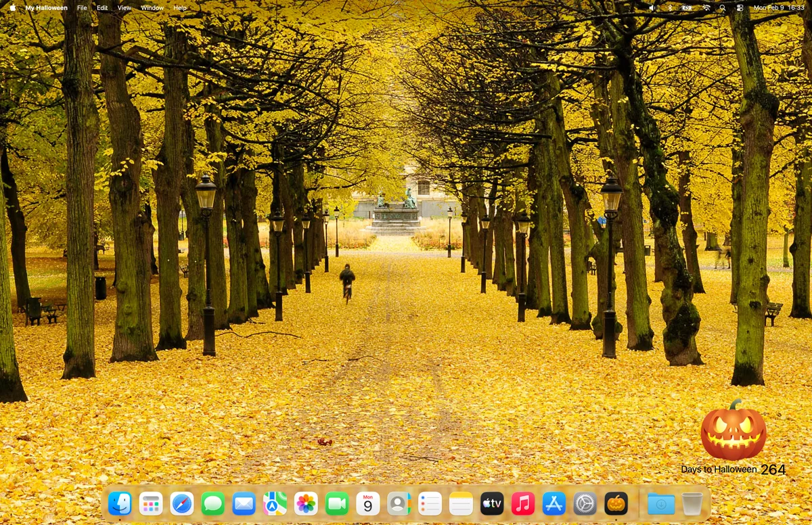Launch the Mail app from the Dock
The width and height of the screenshot is (812, 525).
click(x=244, y=503)
